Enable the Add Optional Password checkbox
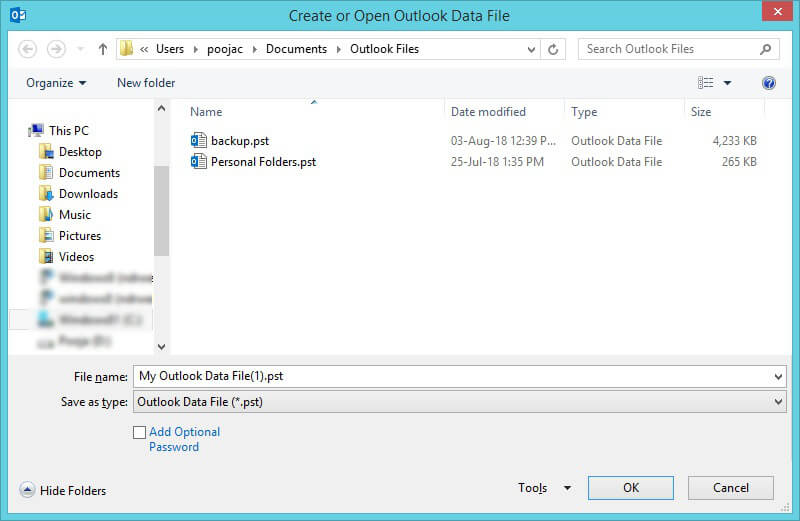The width and height of the screenshot is (800, 521). click(139, 432)
